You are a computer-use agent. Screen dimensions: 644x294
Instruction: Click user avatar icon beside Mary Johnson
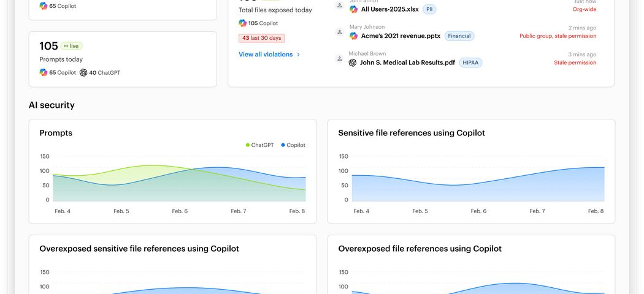pos(339,32)
